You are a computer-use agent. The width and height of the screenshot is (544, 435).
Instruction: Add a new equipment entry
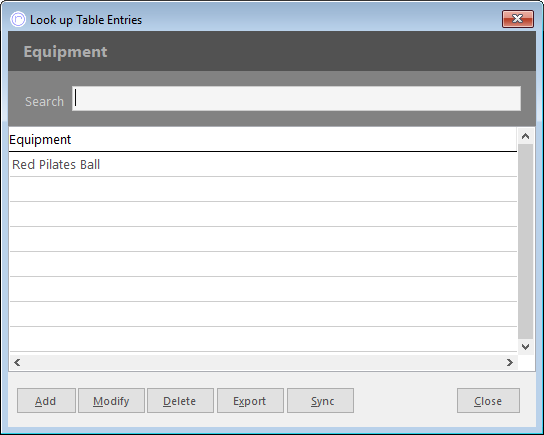[x=46, y=401]
